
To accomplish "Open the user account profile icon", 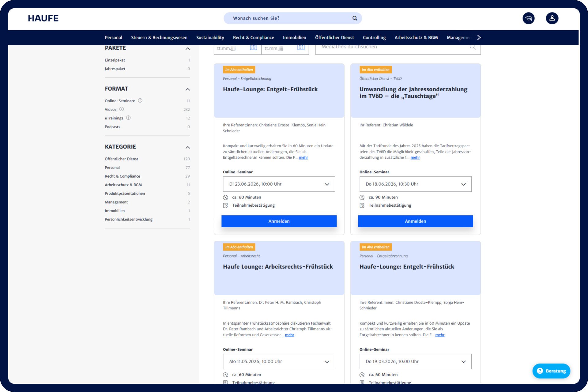I will [x=552, y=18].
